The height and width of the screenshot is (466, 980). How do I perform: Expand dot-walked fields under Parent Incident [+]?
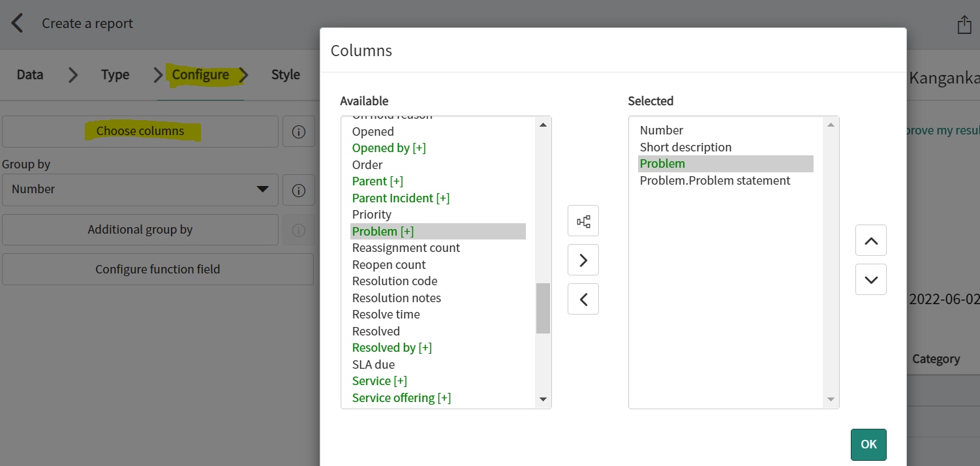tap(401, 198)
